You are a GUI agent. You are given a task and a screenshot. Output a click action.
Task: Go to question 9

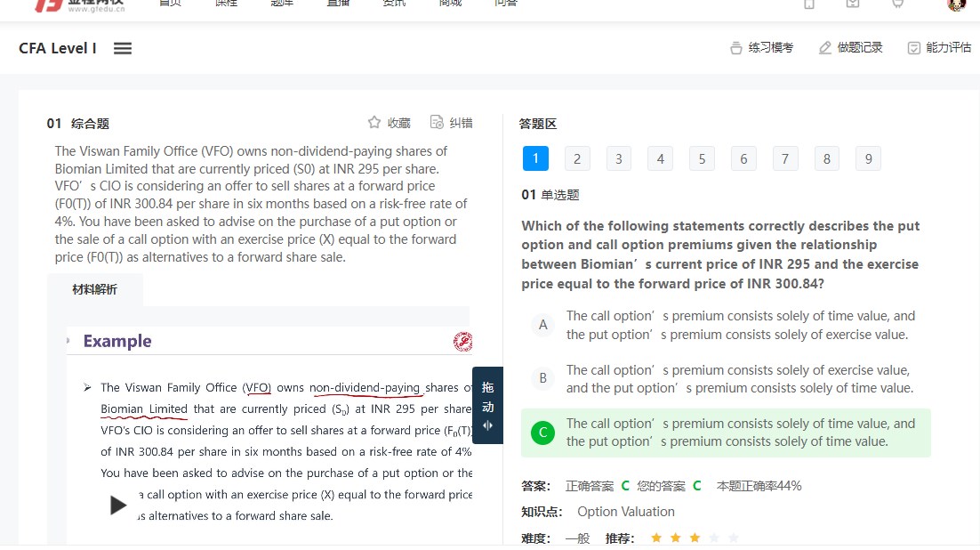pyautogui.click(x=868, y=159)
